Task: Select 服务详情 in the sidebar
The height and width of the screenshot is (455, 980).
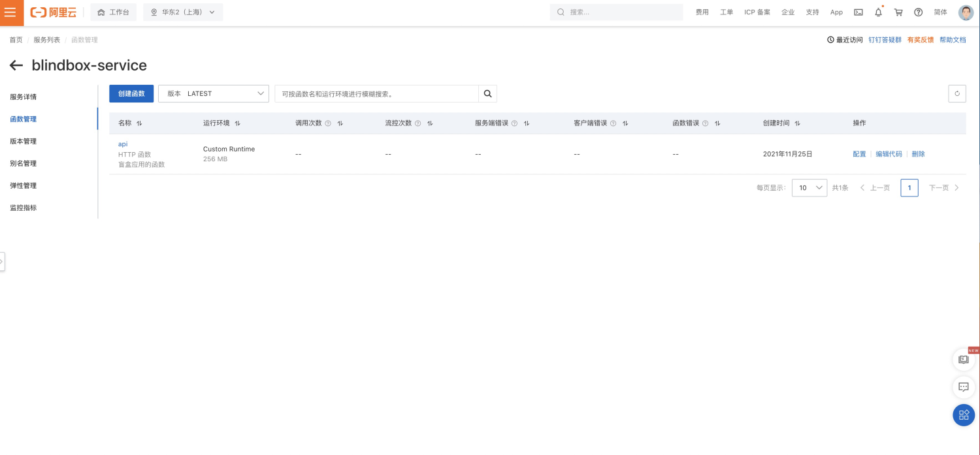Action: pos(24,97)
